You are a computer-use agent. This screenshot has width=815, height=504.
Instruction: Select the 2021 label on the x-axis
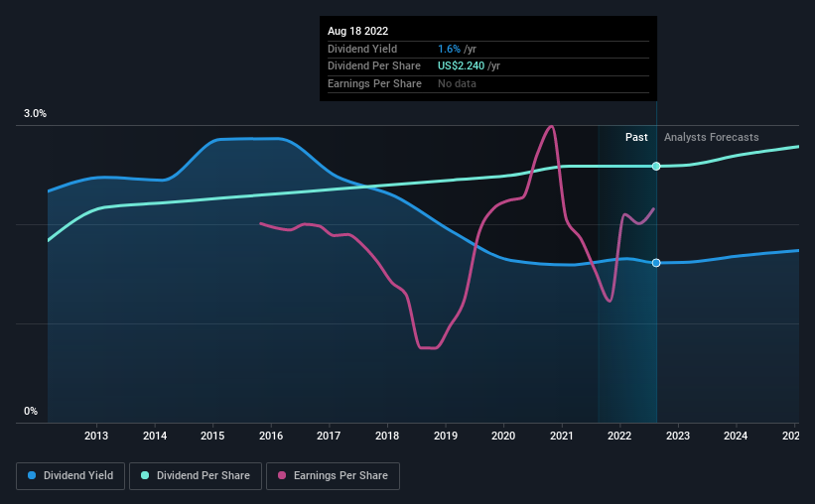click(561, 436)
